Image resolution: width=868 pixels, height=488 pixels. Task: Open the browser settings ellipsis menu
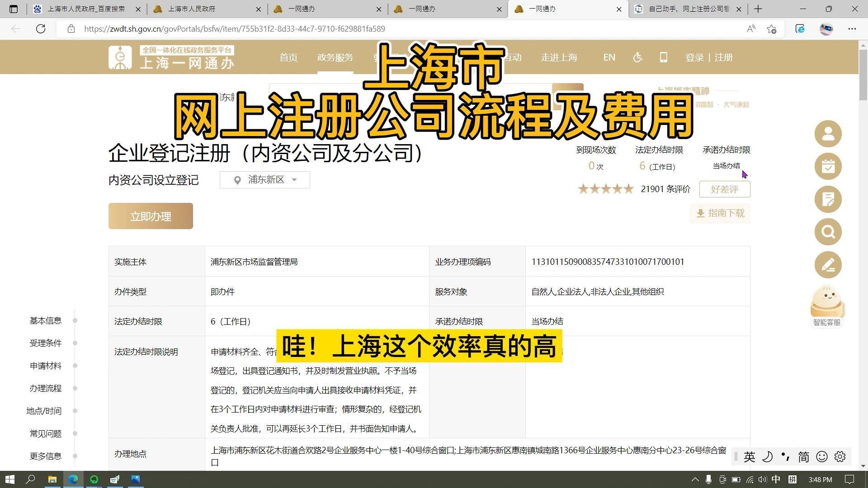tap(852, 29)
